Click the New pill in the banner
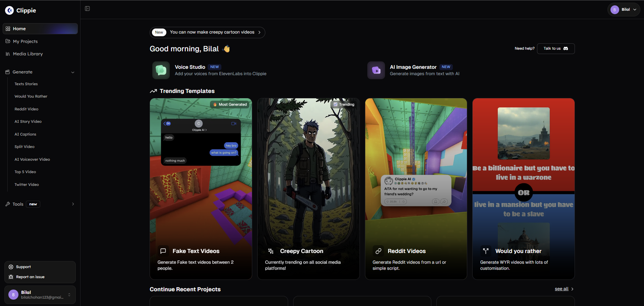The height and width of the screenshot is (306, 644). coord(159,32)
